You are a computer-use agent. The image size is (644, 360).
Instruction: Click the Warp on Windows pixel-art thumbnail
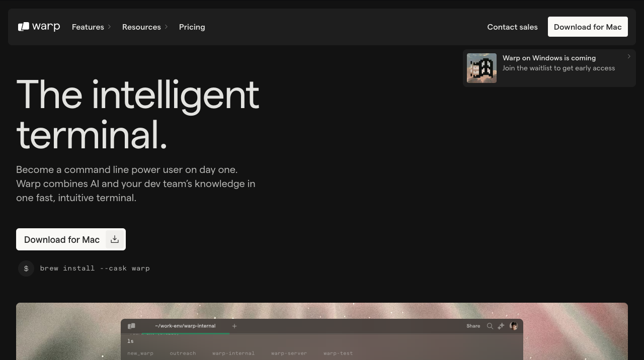click(481, 68)
